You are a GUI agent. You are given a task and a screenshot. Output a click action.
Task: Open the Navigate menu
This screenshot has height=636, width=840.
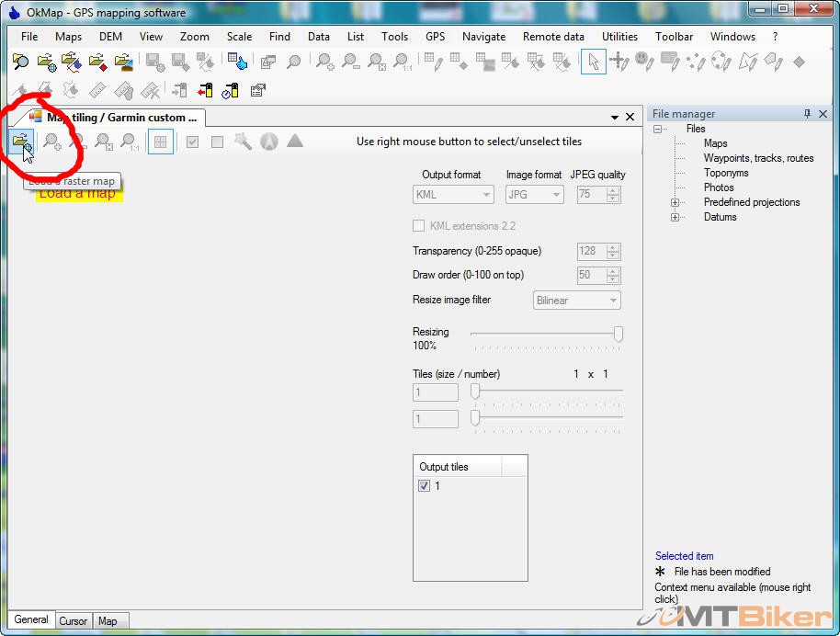(x=483, y=37)
